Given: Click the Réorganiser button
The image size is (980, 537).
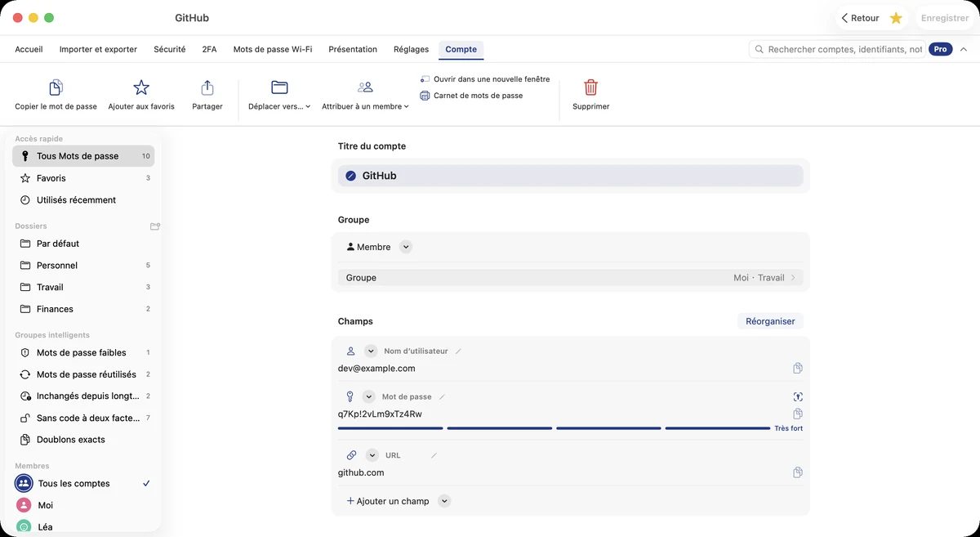Looking at the screenshot, I should click(x=770, y=321).
